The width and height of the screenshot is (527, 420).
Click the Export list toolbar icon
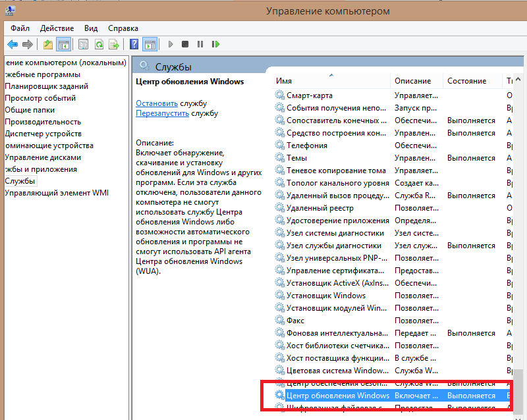114,44
